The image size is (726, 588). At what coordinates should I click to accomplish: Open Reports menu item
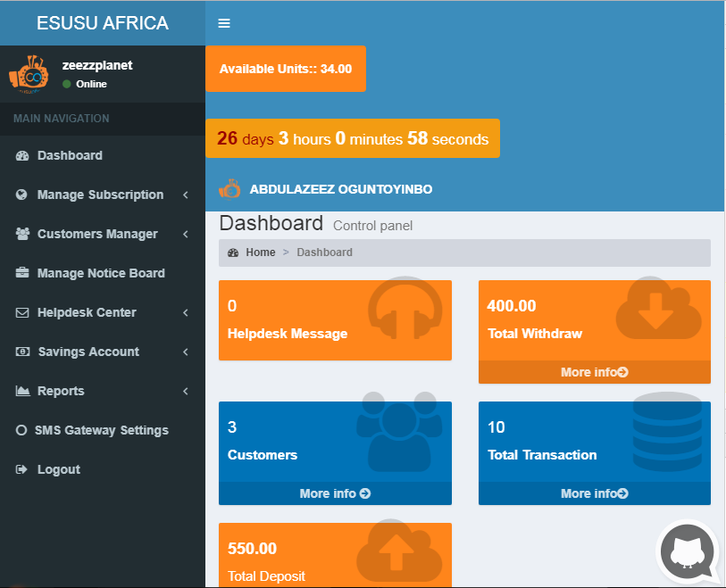click(x=103, y=392)
